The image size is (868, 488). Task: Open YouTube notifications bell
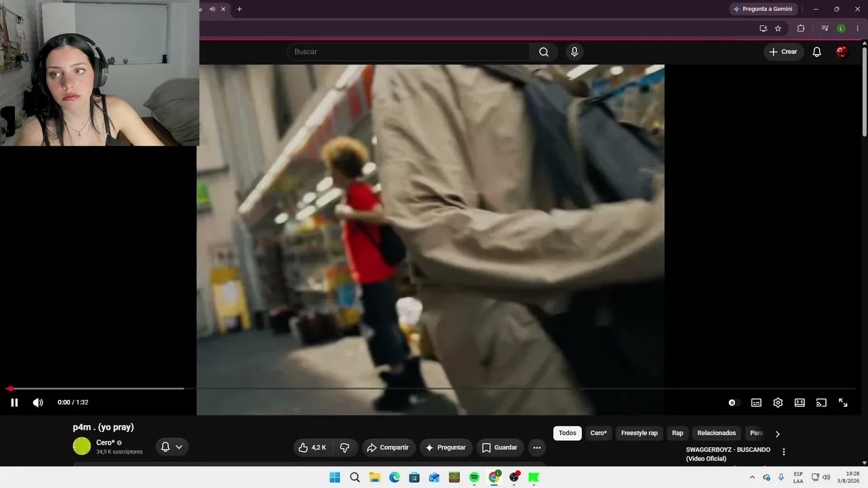pos(817,52)
